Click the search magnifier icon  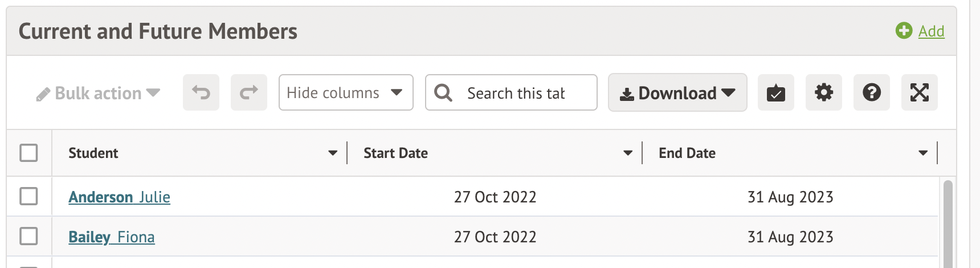443,92
